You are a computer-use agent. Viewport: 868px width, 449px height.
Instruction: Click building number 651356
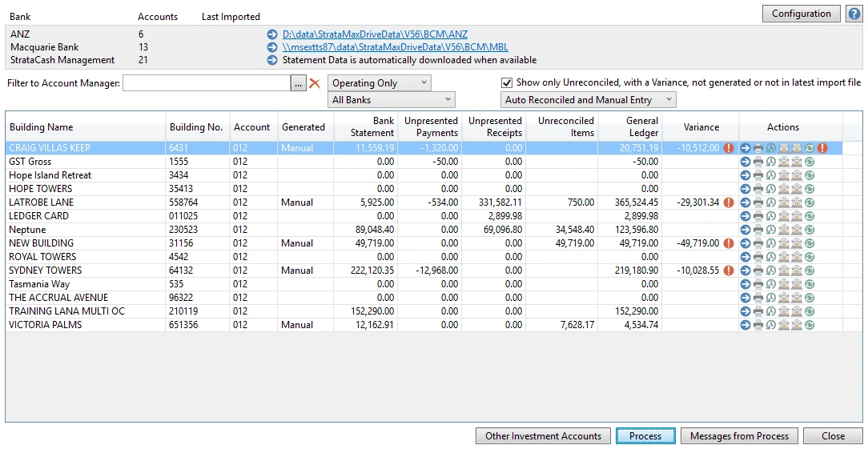[184, 325]
